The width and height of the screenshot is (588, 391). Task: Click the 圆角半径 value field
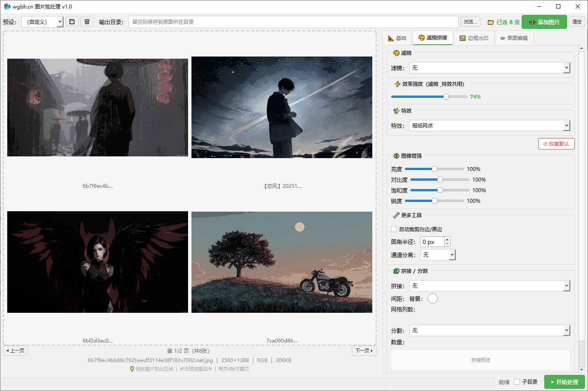click(432, 242)
